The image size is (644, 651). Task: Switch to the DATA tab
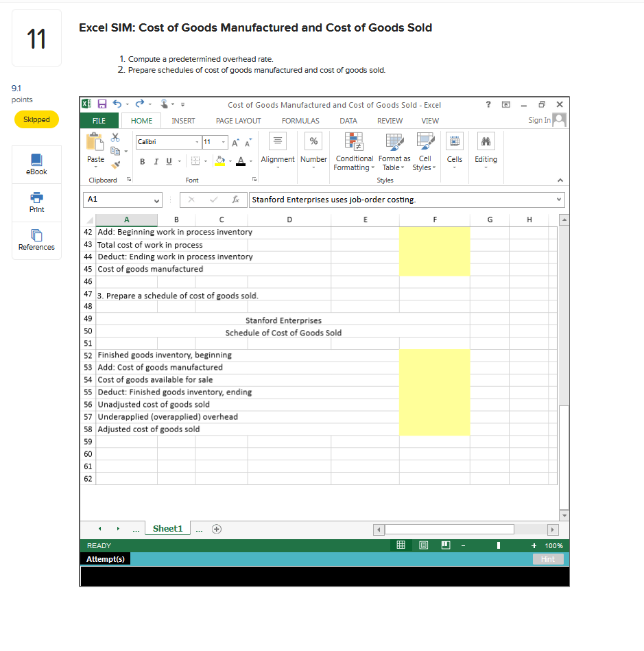click(348, 121)
